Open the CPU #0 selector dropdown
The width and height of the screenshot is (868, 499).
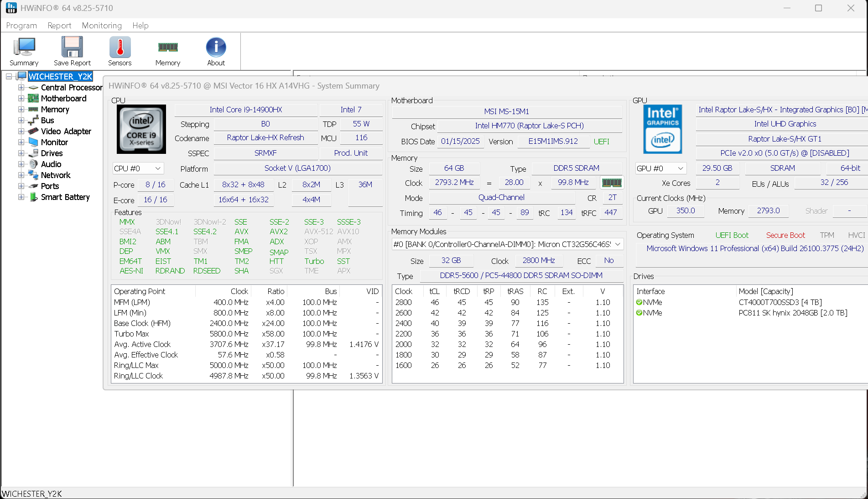coord(138,168)
